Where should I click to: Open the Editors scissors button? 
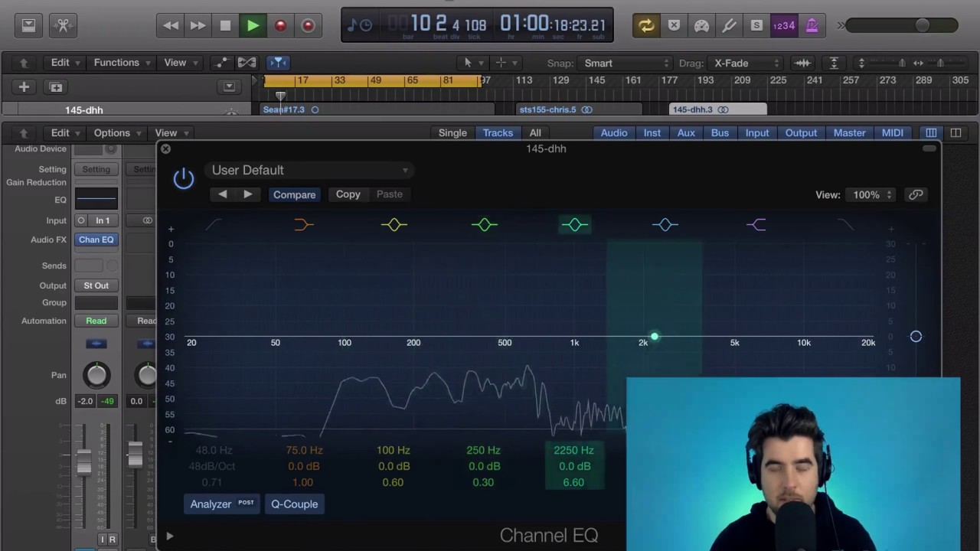(x=64, y=25)
